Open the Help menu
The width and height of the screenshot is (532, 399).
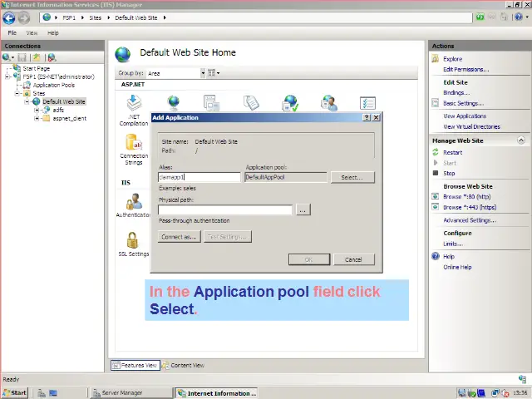[x=53, y=33]
